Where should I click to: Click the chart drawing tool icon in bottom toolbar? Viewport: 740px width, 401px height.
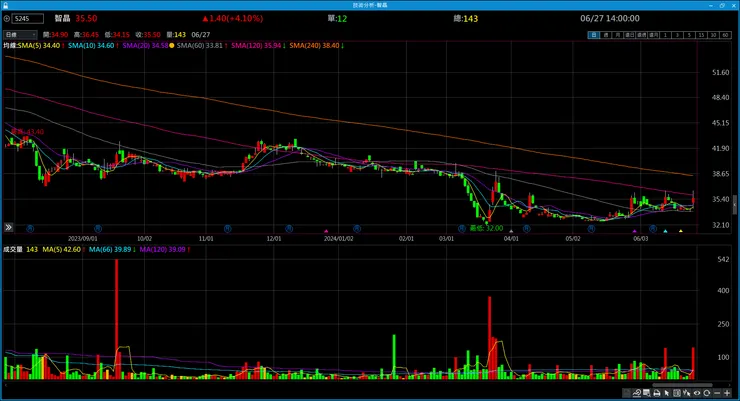tap(637, 393)
